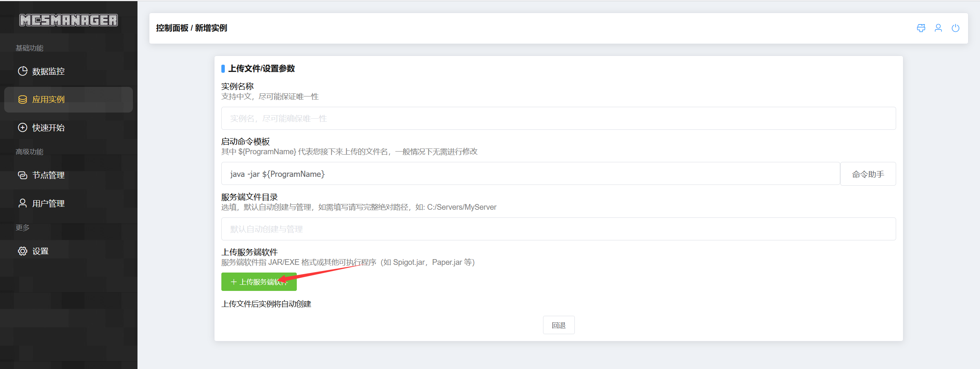Click the person icon beside 用户管理
This screenshot has width=980, height=369.
click(23, 203)
